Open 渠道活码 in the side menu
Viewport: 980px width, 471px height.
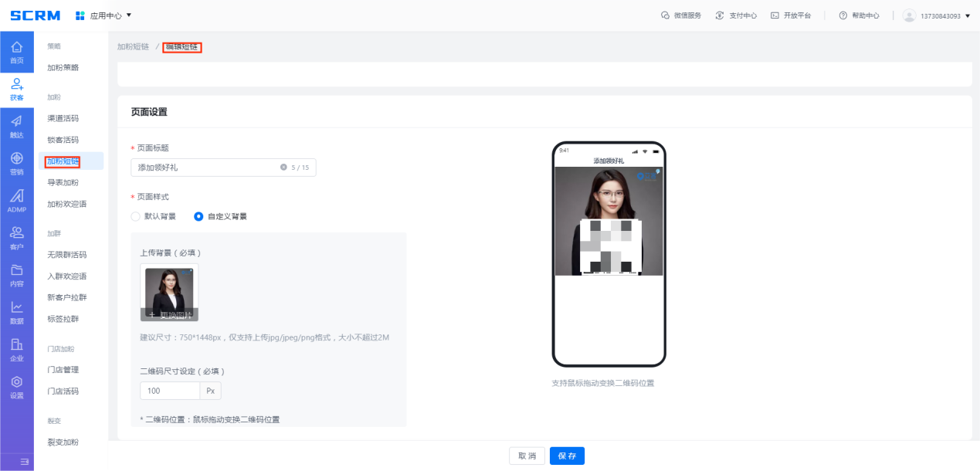(63, 118)
